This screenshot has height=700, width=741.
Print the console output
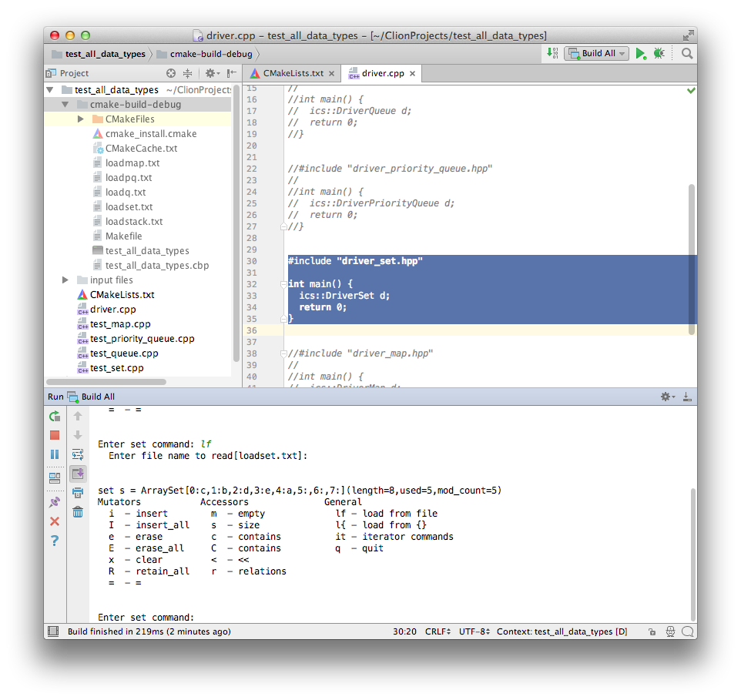(77, 492)
